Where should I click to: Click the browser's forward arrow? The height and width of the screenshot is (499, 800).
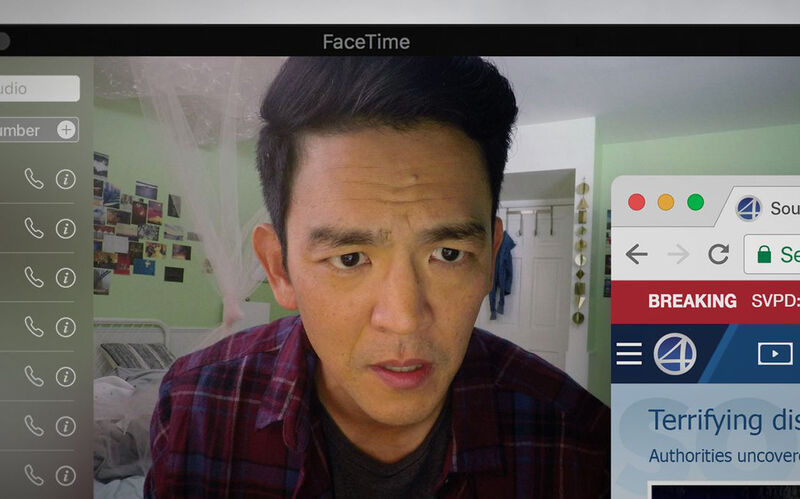point(679,254)
